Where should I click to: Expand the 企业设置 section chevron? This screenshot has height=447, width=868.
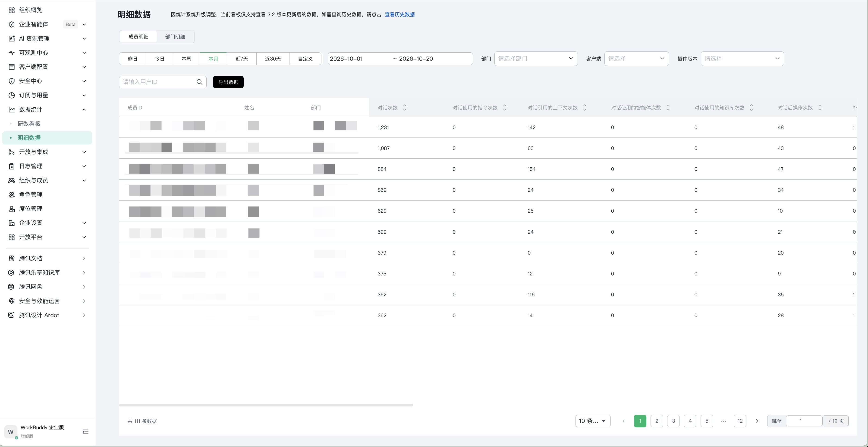click(84, 223)
